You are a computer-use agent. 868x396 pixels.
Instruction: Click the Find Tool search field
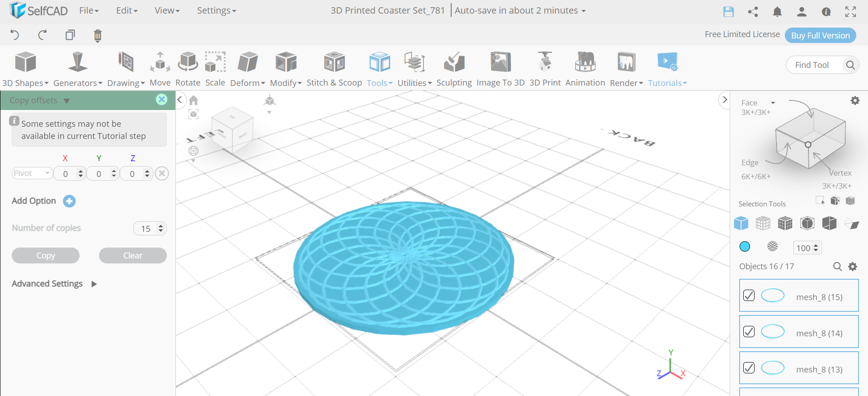pyautogui.click(x=816, y=65)
